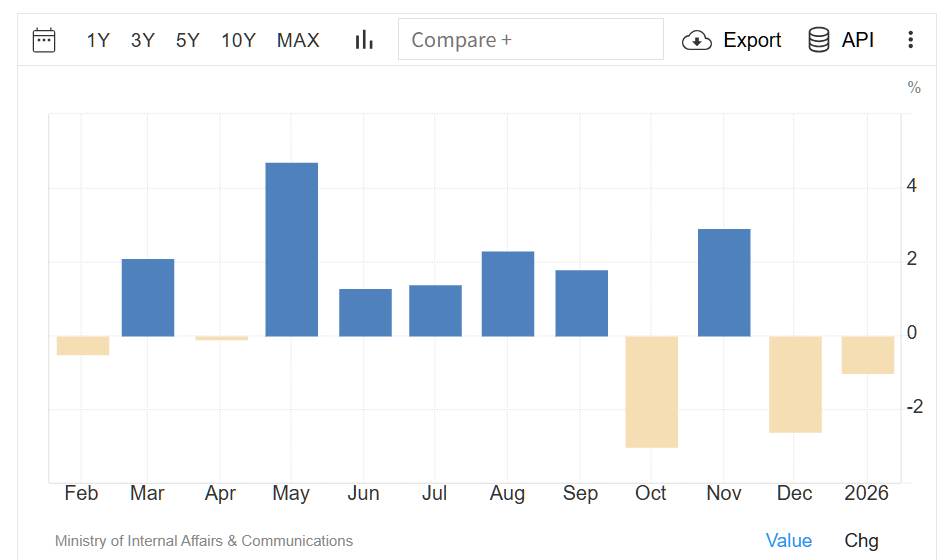Screen dimensions: 949x560
Task: Switch to the Value view
Action: 789,541
